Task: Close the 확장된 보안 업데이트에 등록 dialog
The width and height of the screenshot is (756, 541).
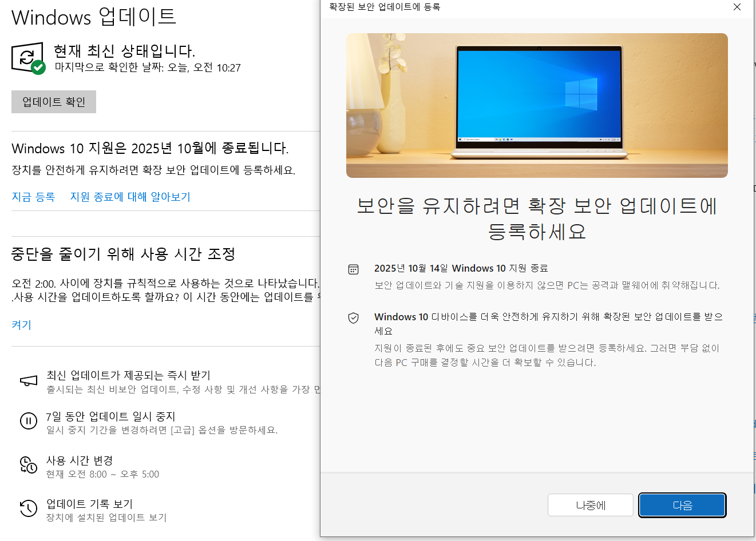Action: click(x=737, y=7)
